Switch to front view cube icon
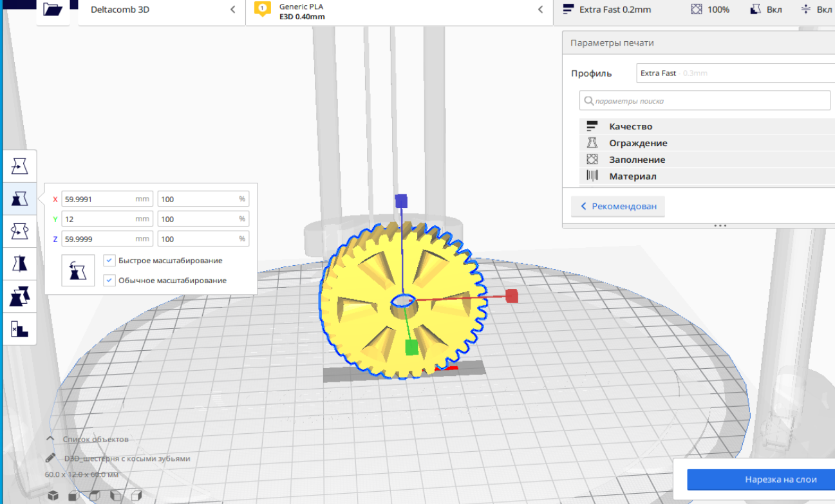 point(74,496)
